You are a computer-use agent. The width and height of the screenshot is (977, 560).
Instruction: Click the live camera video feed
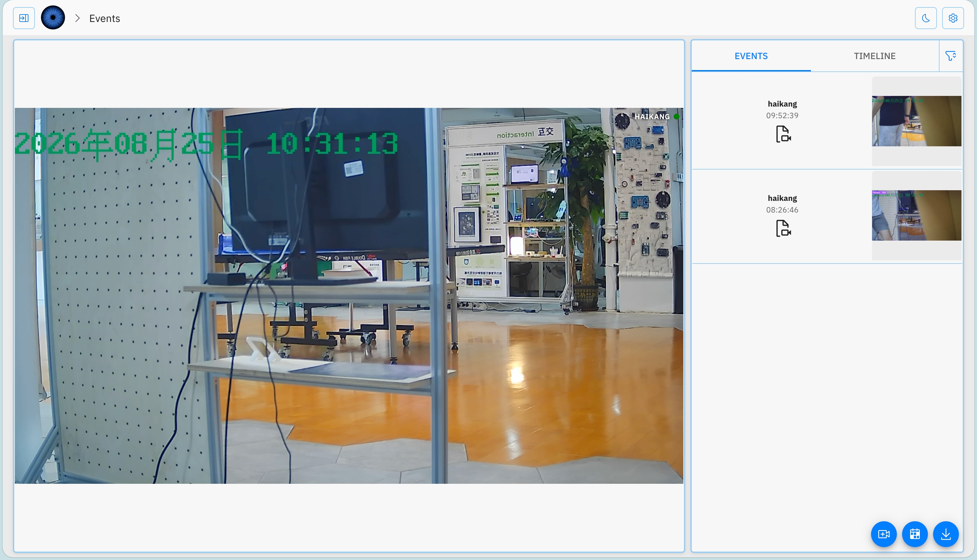349,296
